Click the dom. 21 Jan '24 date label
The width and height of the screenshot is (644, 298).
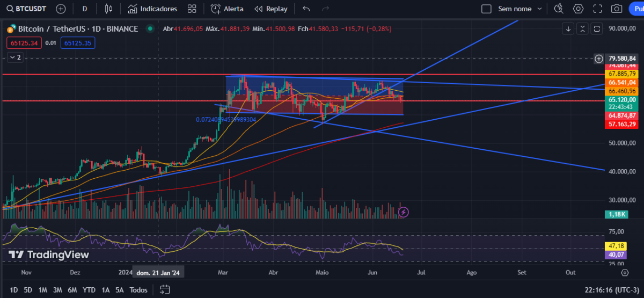click(x=158, y=273)
